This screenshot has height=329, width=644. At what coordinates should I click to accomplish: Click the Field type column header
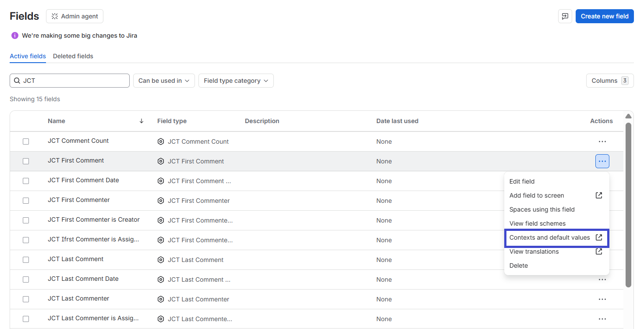click(x=172, y=121)
